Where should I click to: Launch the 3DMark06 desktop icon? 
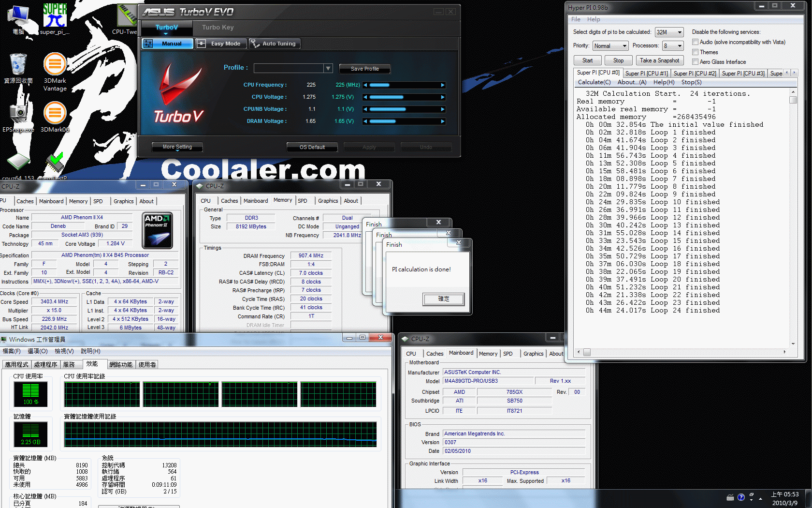click(55, 117)
